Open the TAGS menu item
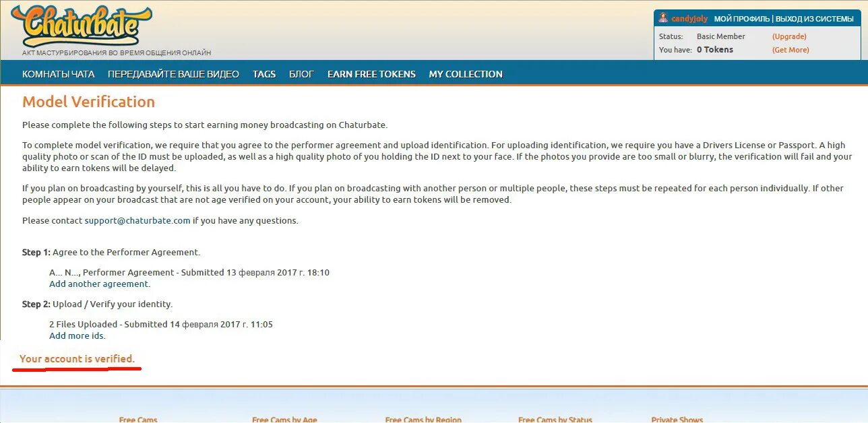Screen dimensions: 868x423 point(264,74)
